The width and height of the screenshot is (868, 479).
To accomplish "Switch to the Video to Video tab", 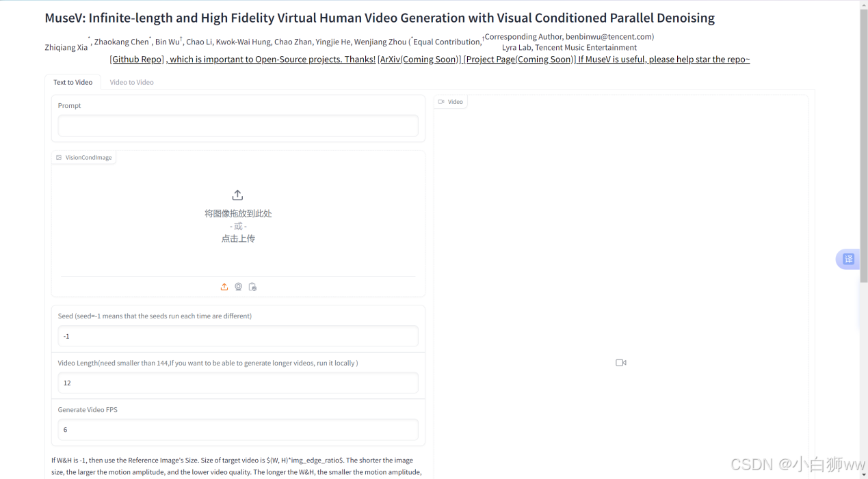I will [x=132, y=82].
